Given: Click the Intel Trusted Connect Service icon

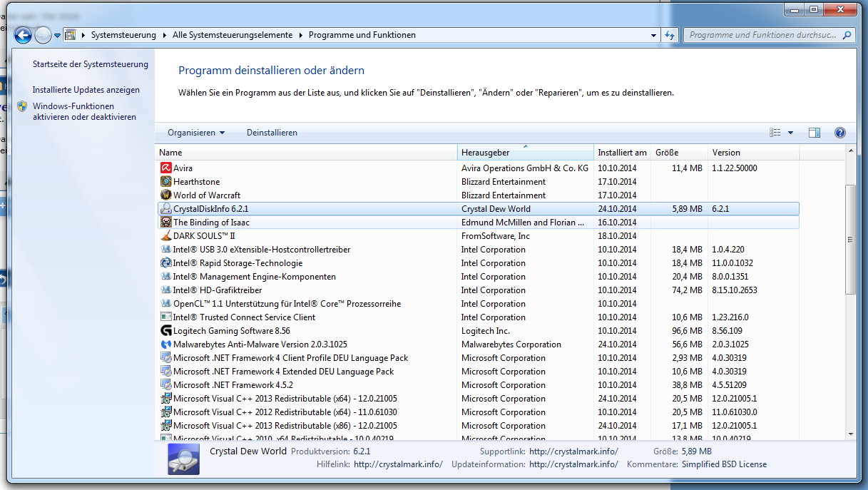Looking at the screenshot, I should [165, 317].
